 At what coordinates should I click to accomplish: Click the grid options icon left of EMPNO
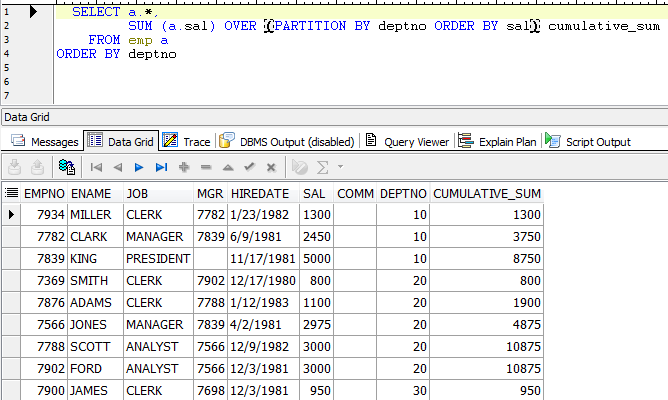(x=12, y=192)
